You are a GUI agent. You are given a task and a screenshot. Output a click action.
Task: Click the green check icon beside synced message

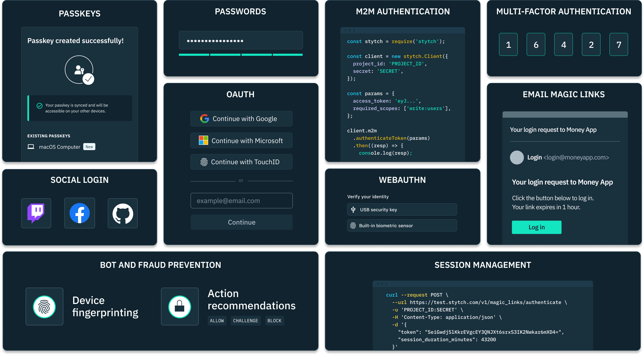pos(40,106)
